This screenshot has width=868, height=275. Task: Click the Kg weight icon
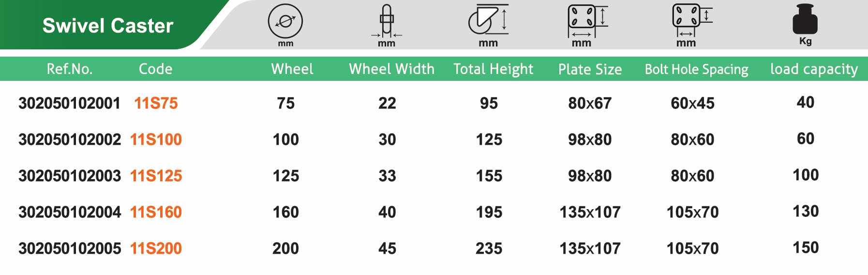click(x=805, y=20)
